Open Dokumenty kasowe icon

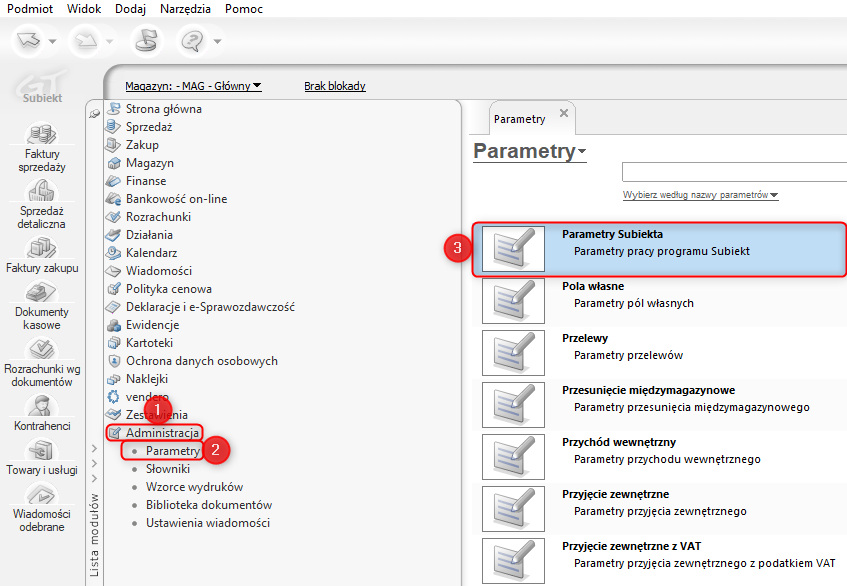coord(42,293)
